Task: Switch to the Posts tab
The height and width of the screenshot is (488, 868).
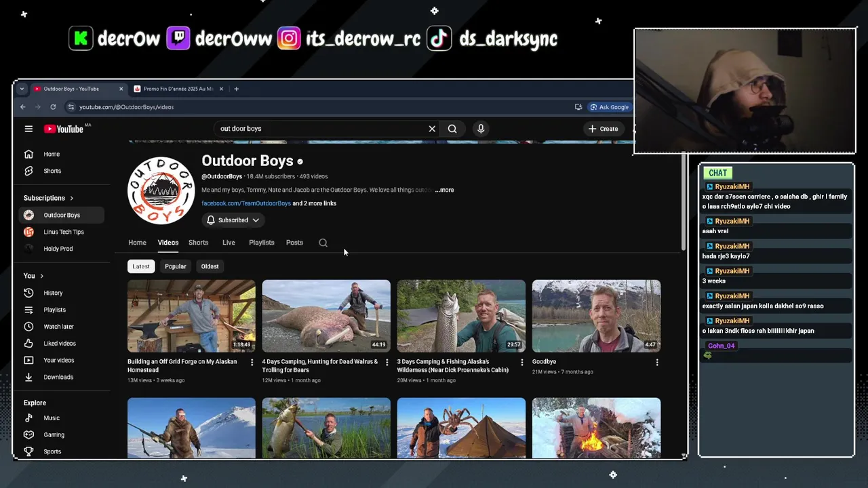Action: click(294, 243)
